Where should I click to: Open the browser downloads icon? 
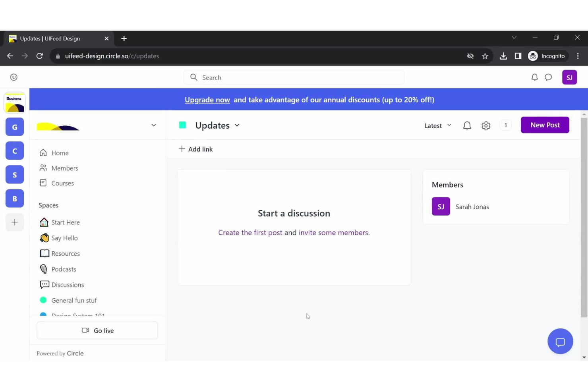(x=503, y=56)
